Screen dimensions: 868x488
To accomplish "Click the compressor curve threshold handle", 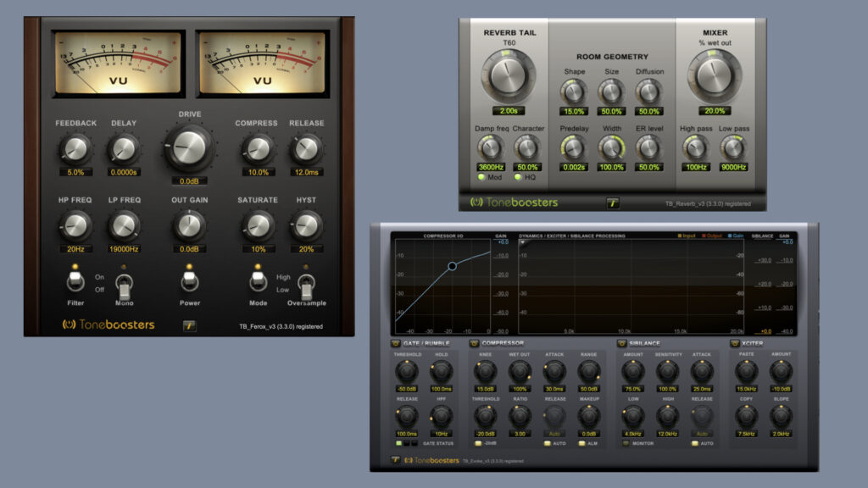I will 453,266.
